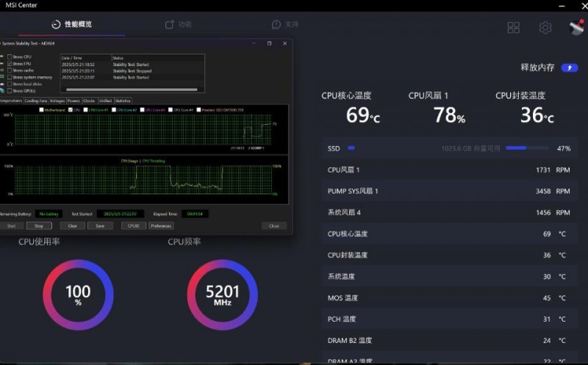
Task: Switch to Powers tab
Action: [74, 101]
